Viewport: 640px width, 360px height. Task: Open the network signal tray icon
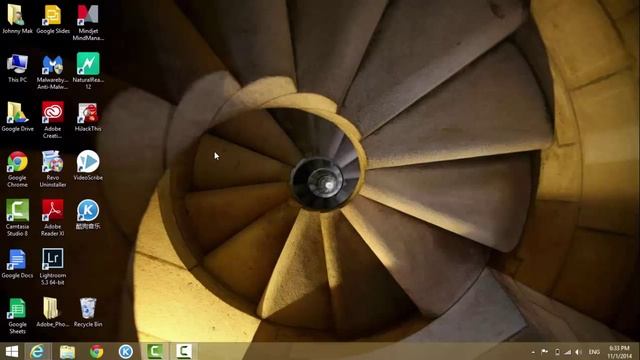point(567,352)
